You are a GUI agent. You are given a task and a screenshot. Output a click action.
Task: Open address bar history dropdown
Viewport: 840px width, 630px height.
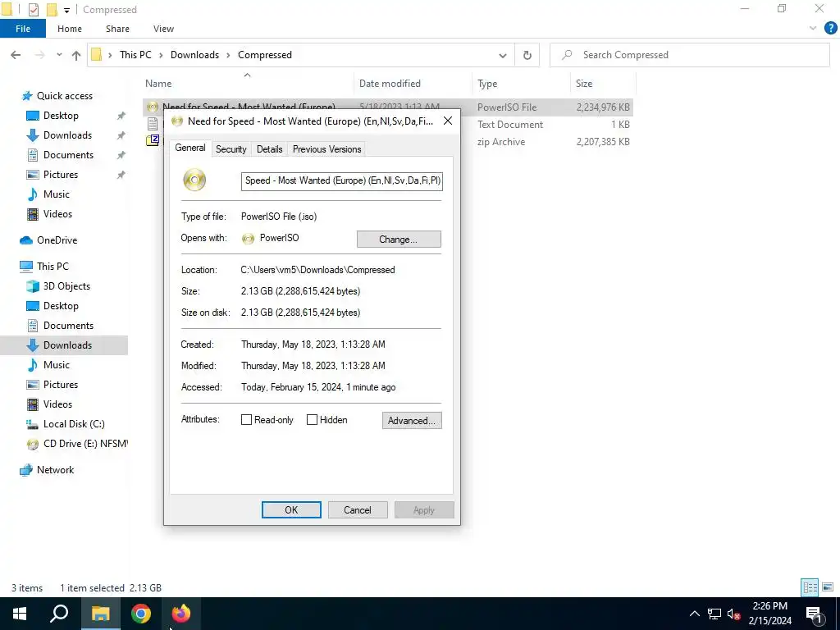tap(503, 55)
